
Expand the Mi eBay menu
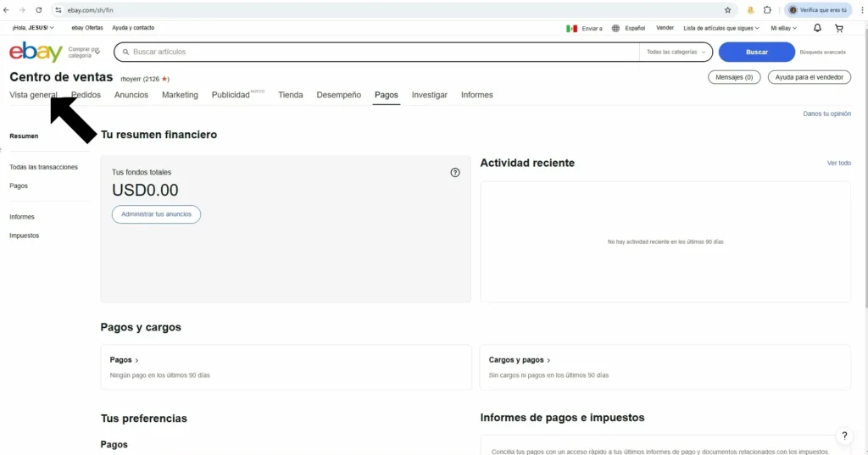(784, 28)
